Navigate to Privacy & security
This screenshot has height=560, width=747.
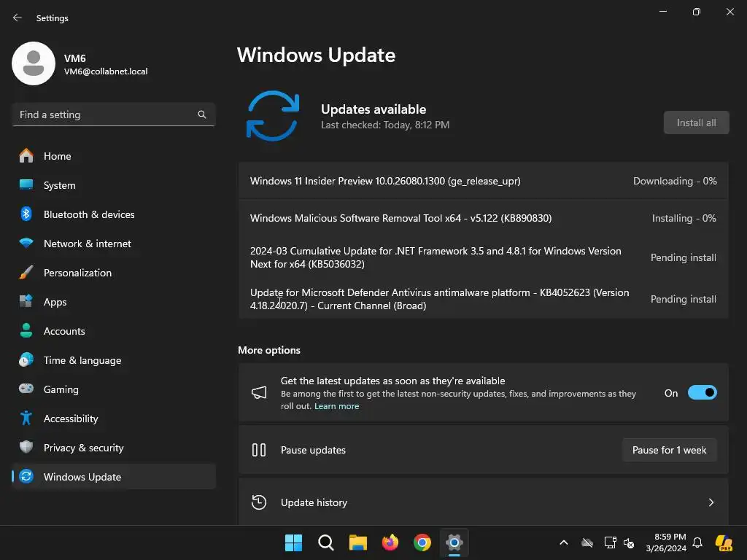point(114,447)
